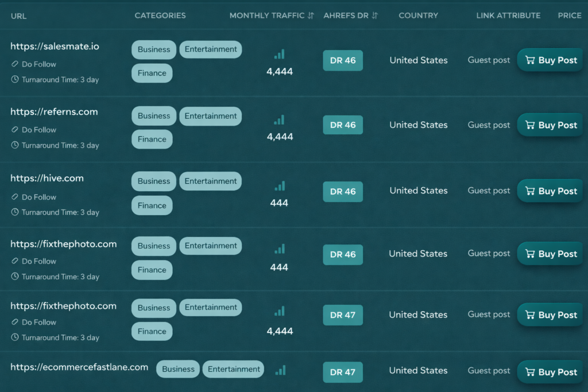The width and height of the screenshot is (588, 392).
Task: Click Guest post in the hive.com row
Action: tap(489, 191)
